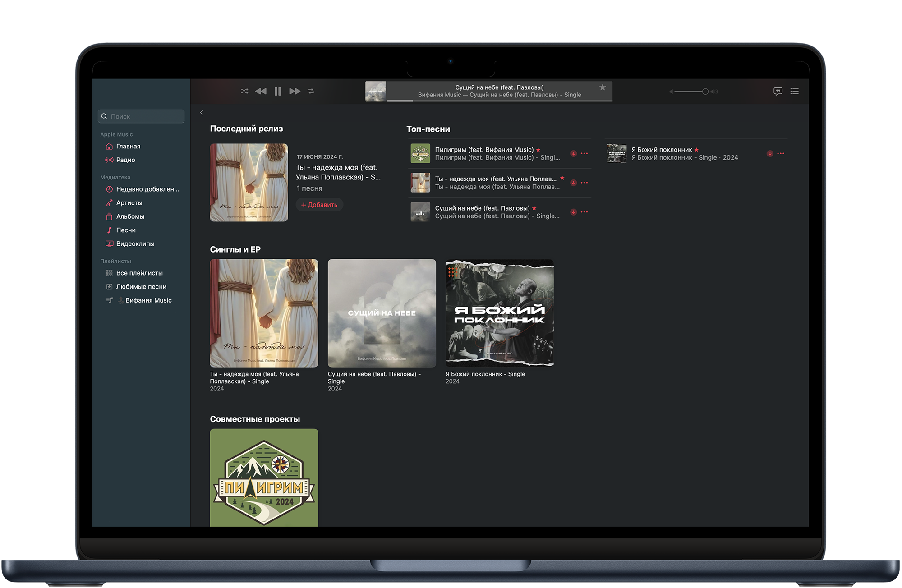Image resolution: width=902 pixels, height=588 pixels.
Task: Open Радио in the sidebar
Action: click(x=125, y=160)
